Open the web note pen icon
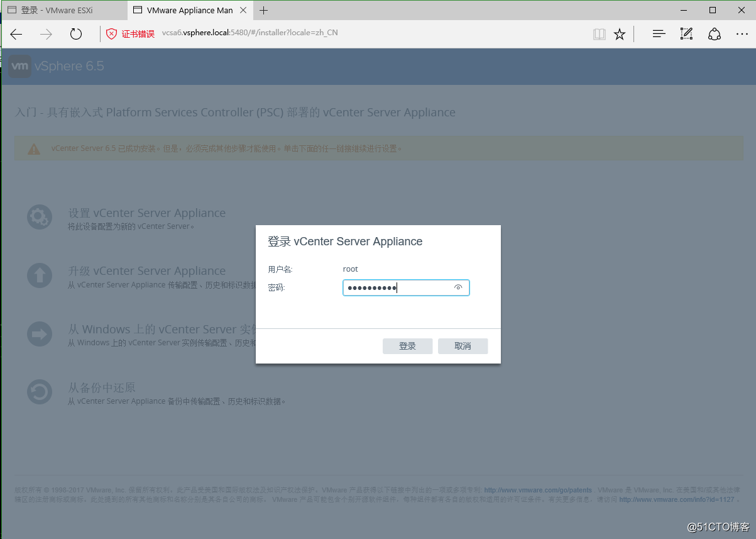This screenshot has width=756, height=539. click(x=686, y=34)
